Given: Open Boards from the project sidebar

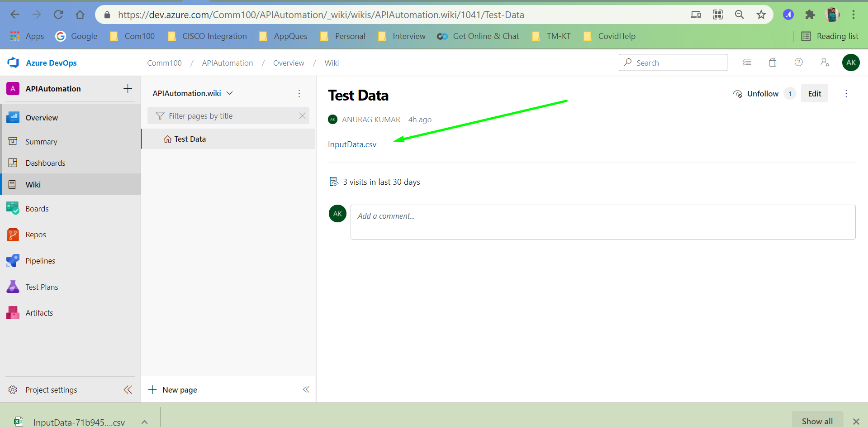Looking at the screenshot, I should tap(37, 208).
